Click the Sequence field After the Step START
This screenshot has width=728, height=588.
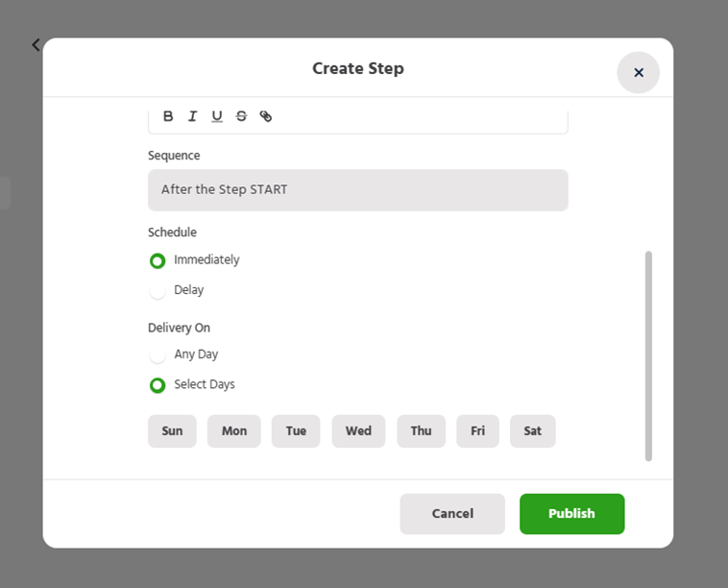point(357,190)
